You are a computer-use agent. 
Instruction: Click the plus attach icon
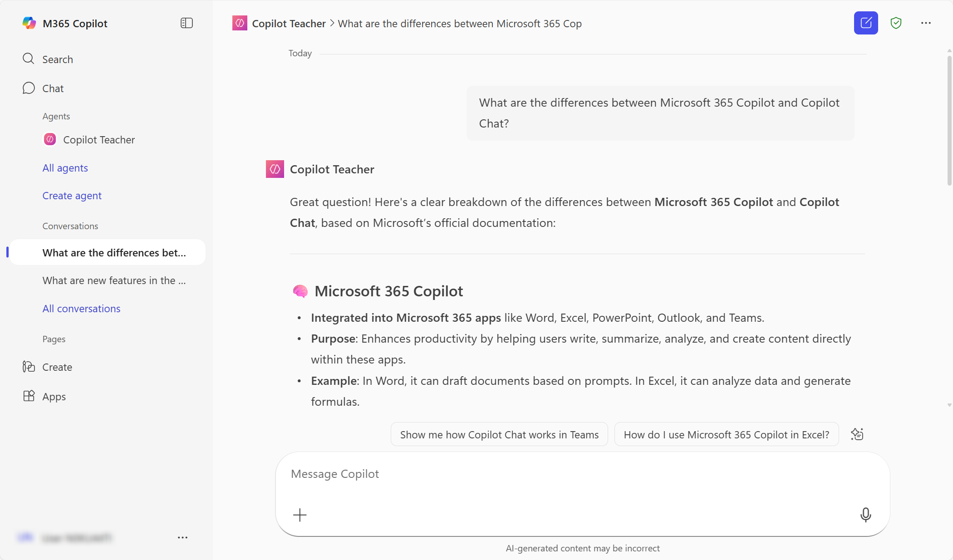300,515
